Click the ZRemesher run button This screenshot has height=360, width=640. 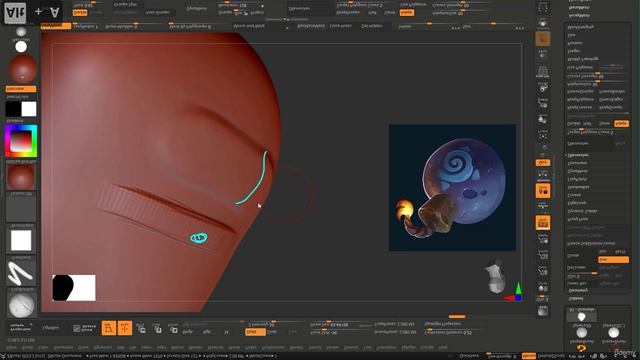coord(589,144)
